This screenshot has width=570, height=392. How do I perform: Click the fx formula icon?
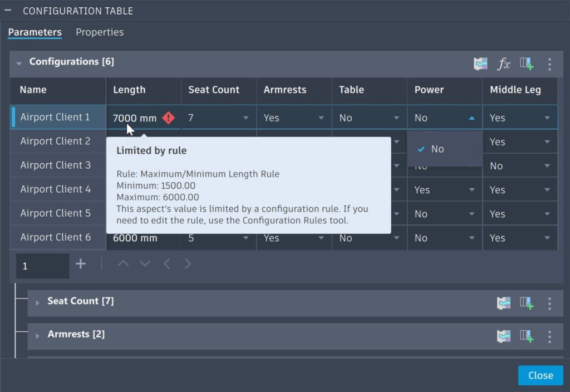(503, 63)
